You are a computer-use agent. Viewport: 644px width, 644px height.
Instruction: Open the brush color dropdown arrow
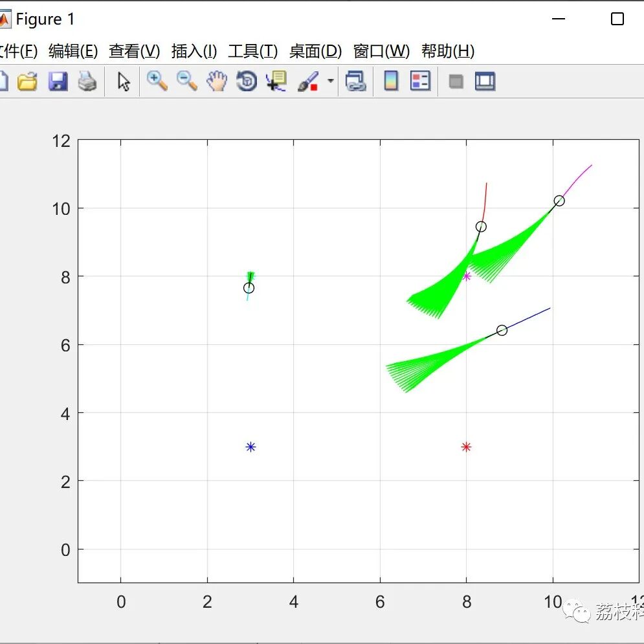point(330,81)
